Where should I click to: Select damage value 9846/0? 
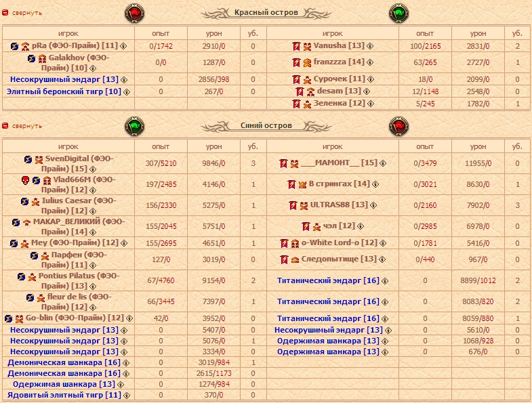(213, 163)
